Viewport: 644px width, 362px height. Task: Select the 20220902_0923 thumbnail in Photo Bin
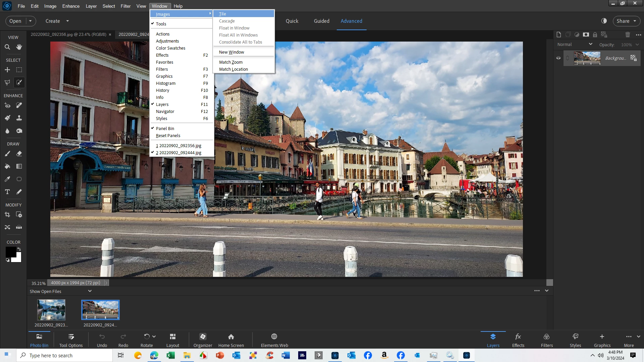[x=51, y=310]
